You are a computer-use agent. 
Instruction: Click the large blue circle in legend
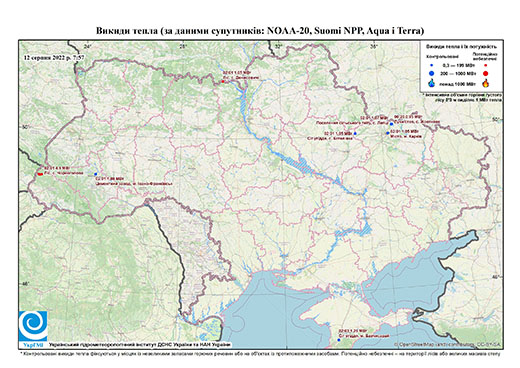pos(432,73)
